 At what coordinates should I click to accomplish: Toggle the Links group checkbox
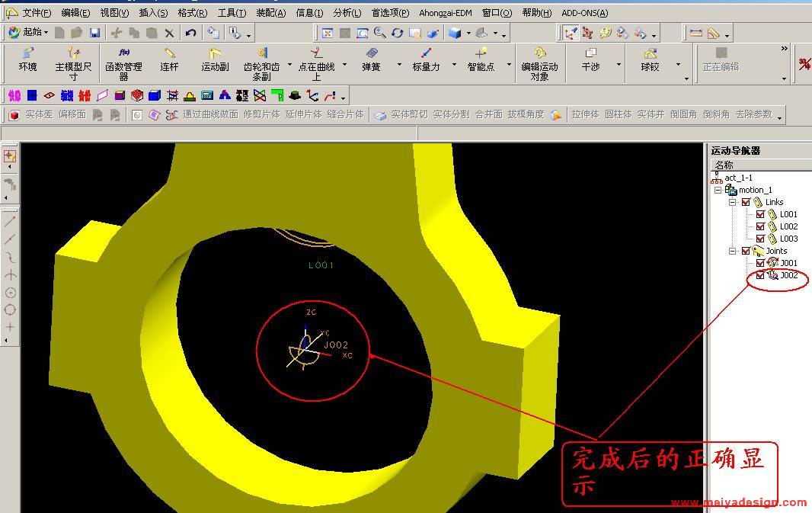(746, 202)
